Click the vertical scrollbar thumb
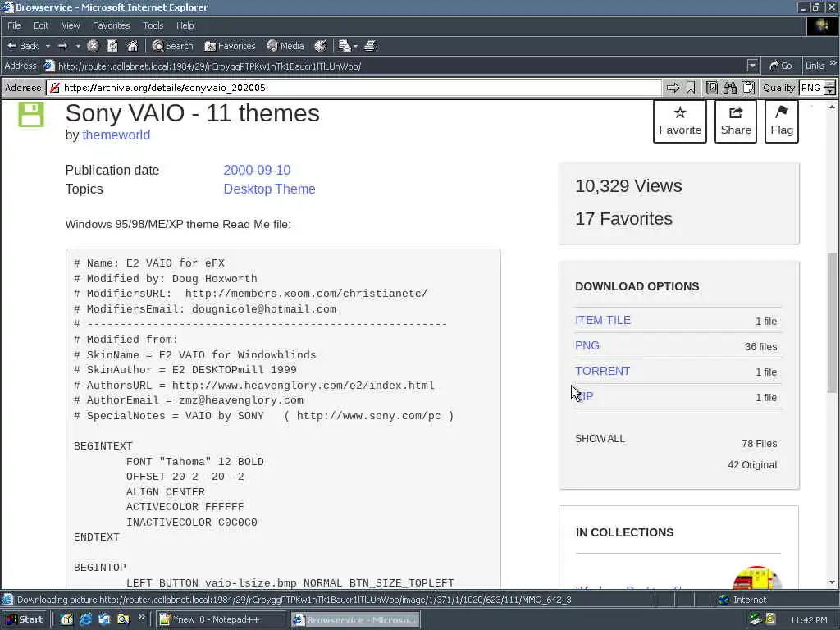 click(x=832, y=322)
